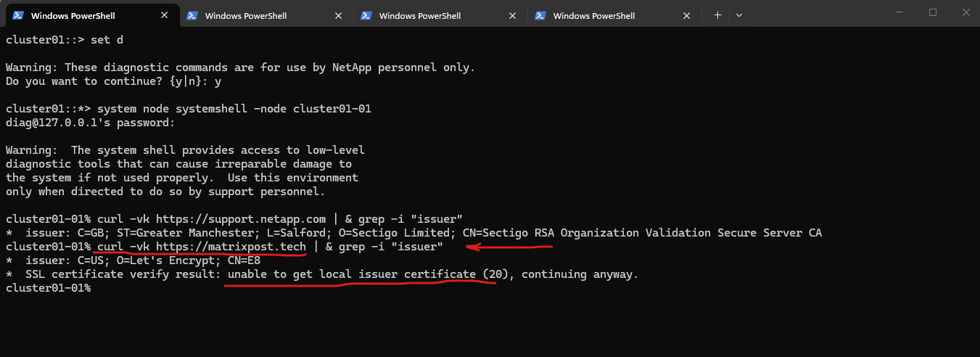The width and height of the screenshot is (980, 357).
Task: Close the third Windows PowerShell tab
Action: 513,15
